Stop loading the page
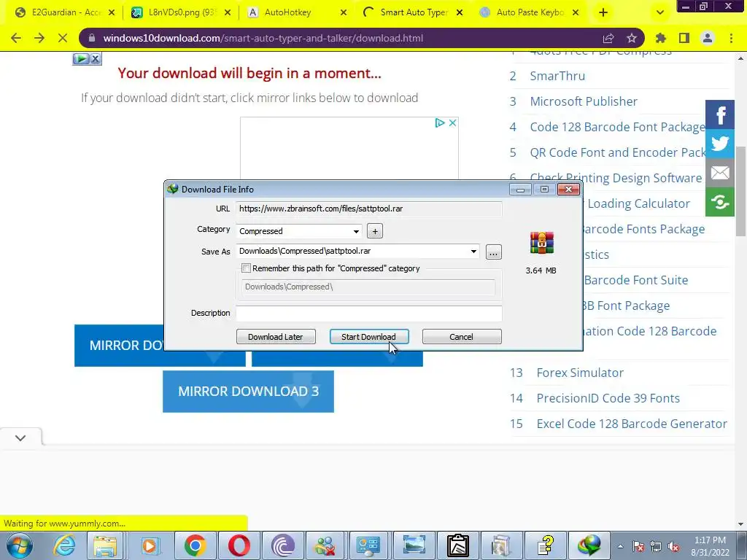Image resolution: width=747 pixels, height=560 pixels. 63,38
